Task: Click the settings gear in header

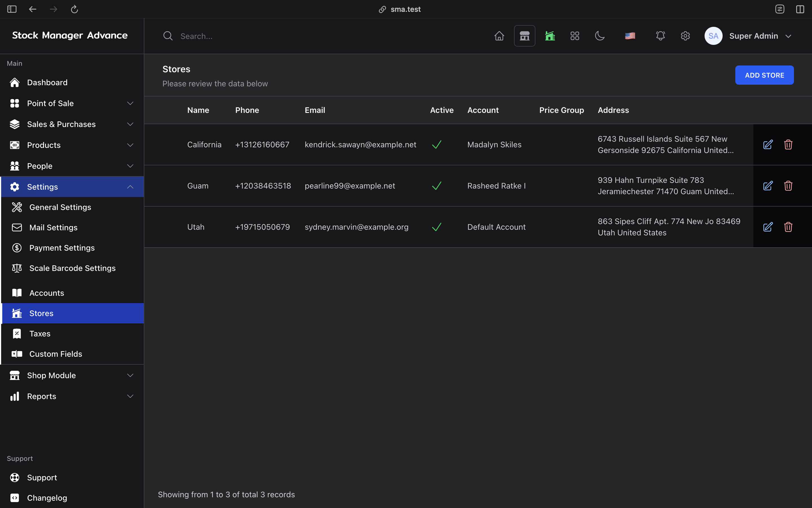Action: (x=685, y=36)
